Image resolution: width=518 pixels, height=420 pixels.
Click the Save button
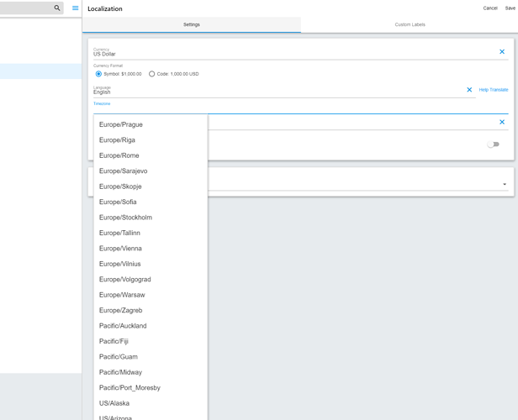pos(510,8)
